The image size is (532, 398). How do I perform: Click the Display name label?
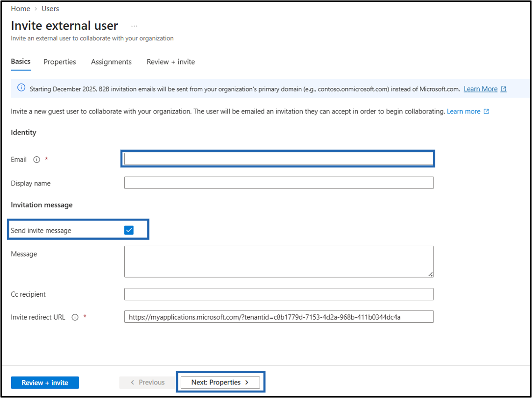pos(30,183)
